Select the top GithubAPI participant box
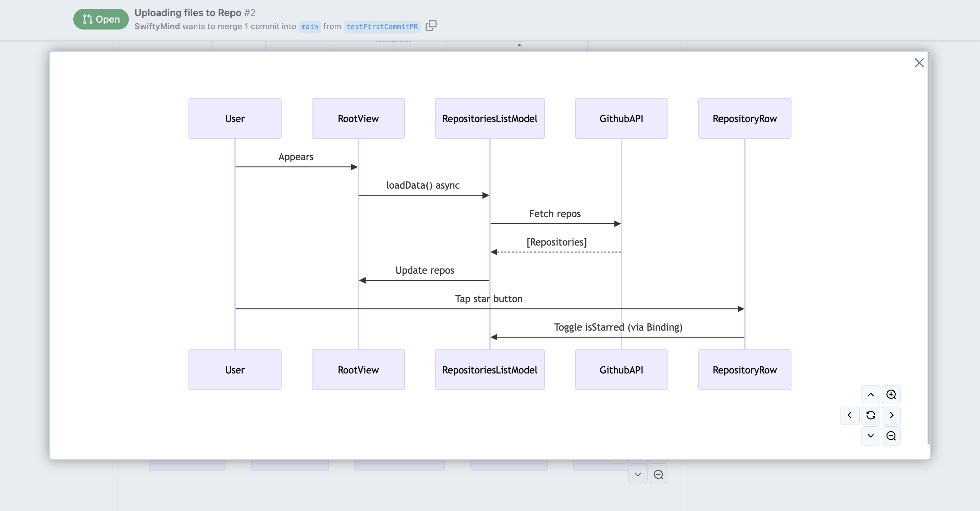 621,118
